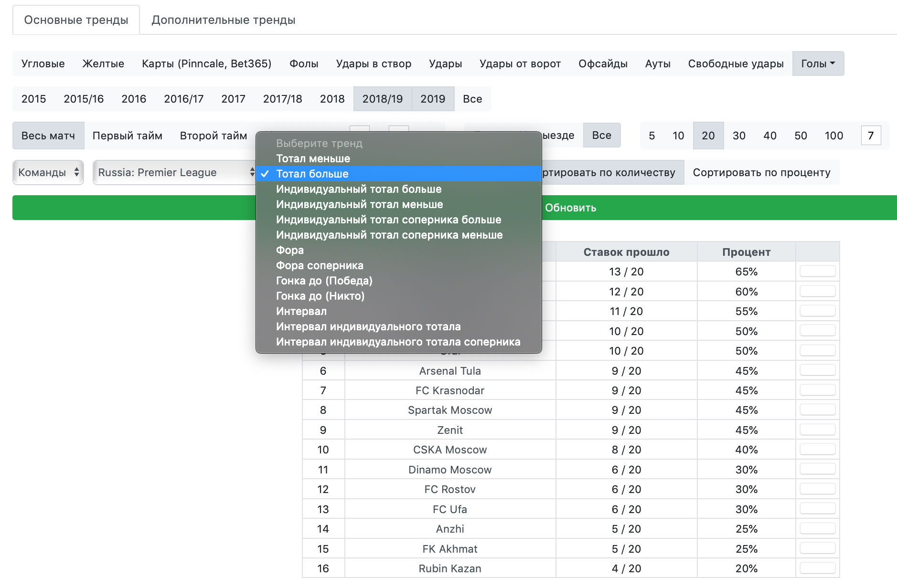Click Сортировать по проценту
Image resolution: width=897 pixels, height=588 pixels.
click(x=761, y=172)
